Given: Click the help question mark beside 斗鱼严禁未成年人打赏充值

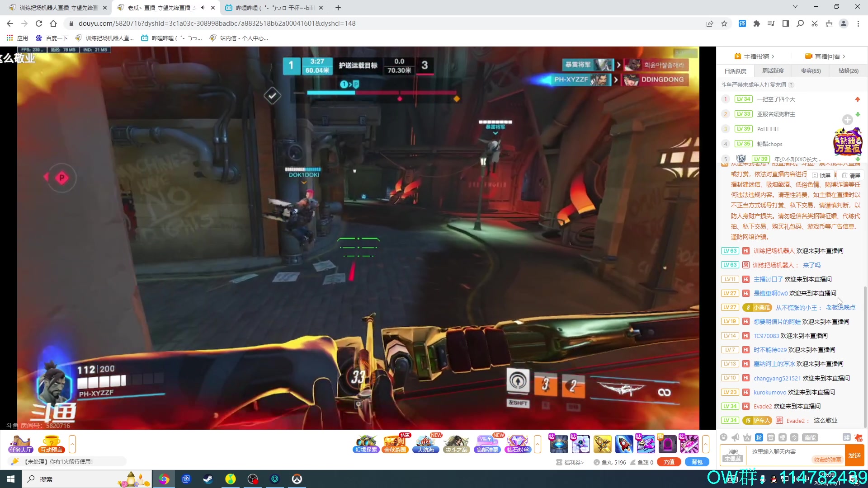Looking at the screenshot, I should [x=791, y=85].
